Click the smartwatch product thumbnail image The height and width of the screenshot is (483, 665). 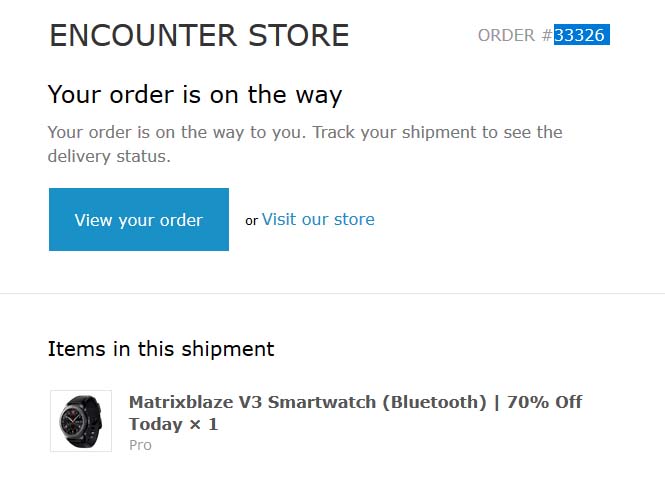[81, 421]
